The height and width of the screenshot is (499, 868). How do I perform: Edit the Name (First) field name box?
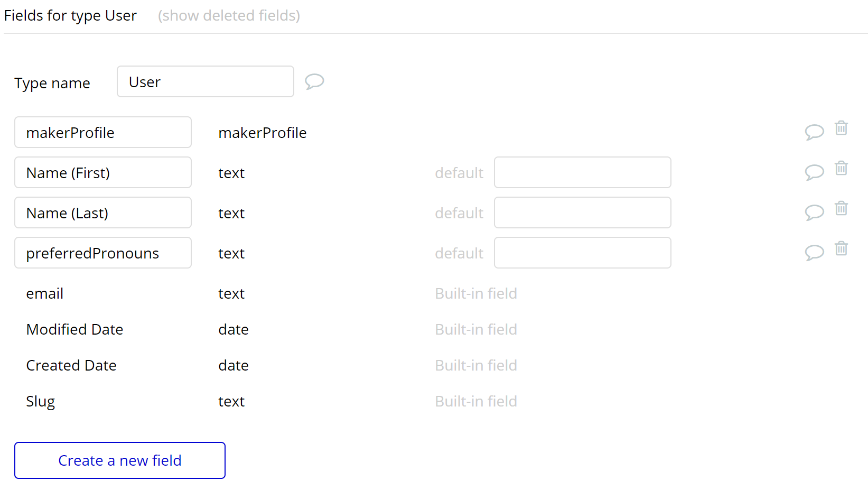pyautogui.click(x=103, y=172)
